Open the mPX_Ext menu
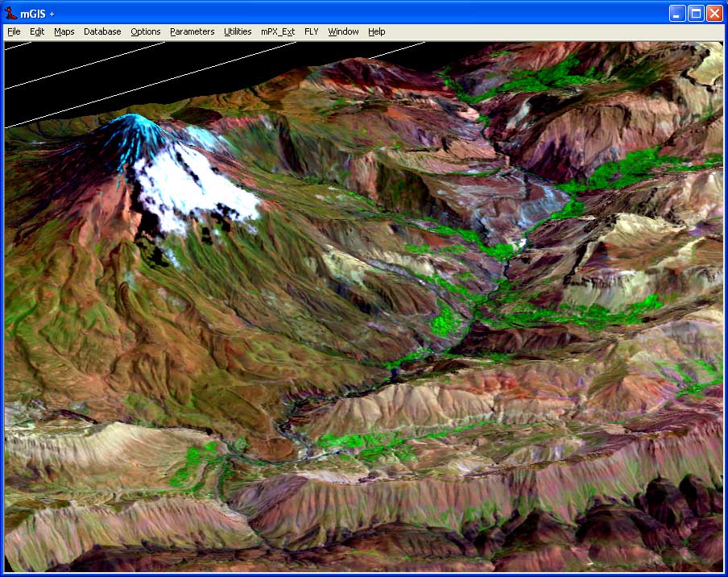The height and width of the screenshot is (577, 728). click(278, 31)
